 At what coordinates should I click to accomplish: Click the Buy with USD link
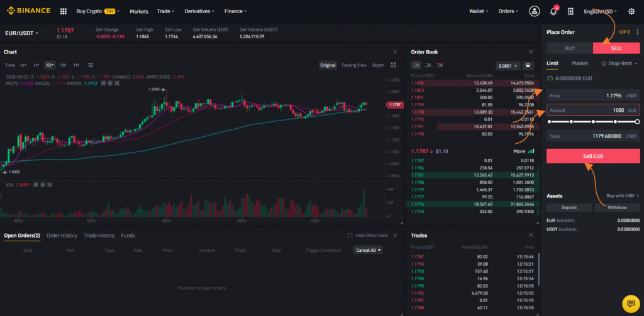coord(623,196)
